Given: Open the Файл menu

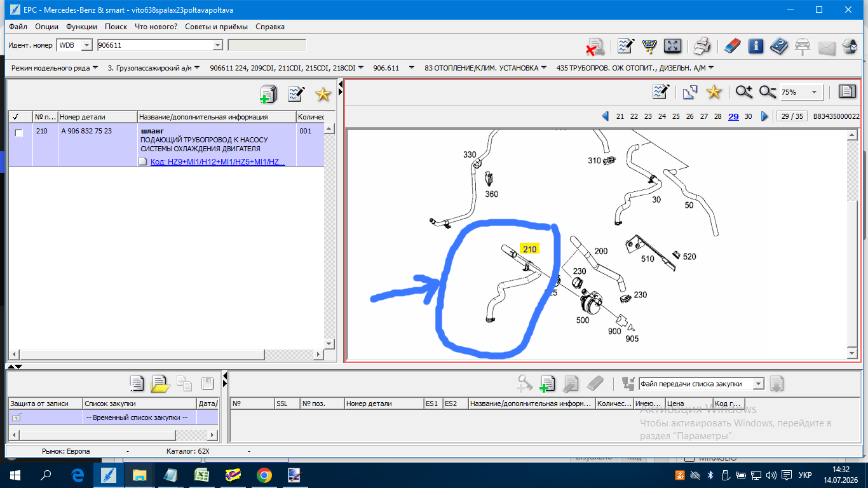Looking at the screenshot, I should click(x=18, y=27).
